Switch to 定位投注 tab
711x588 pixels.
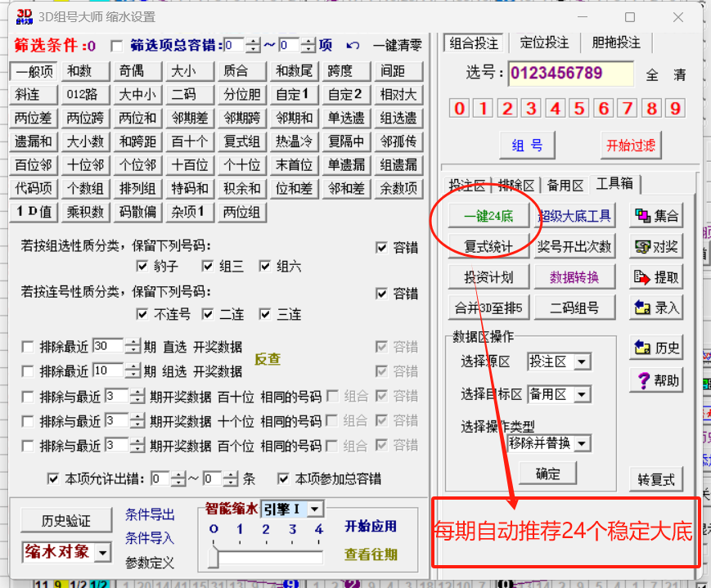544,43
